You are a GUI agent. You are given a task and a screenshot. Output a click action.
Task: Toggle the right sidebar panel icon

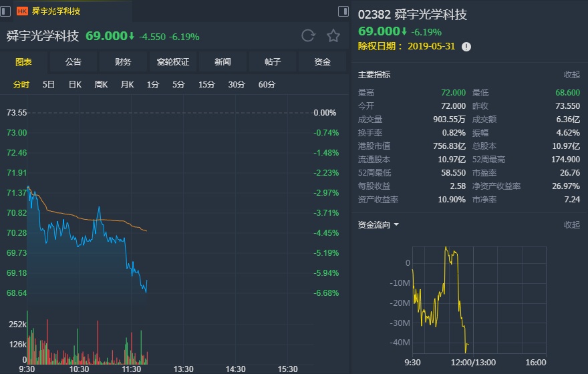[x=343, y=11]
